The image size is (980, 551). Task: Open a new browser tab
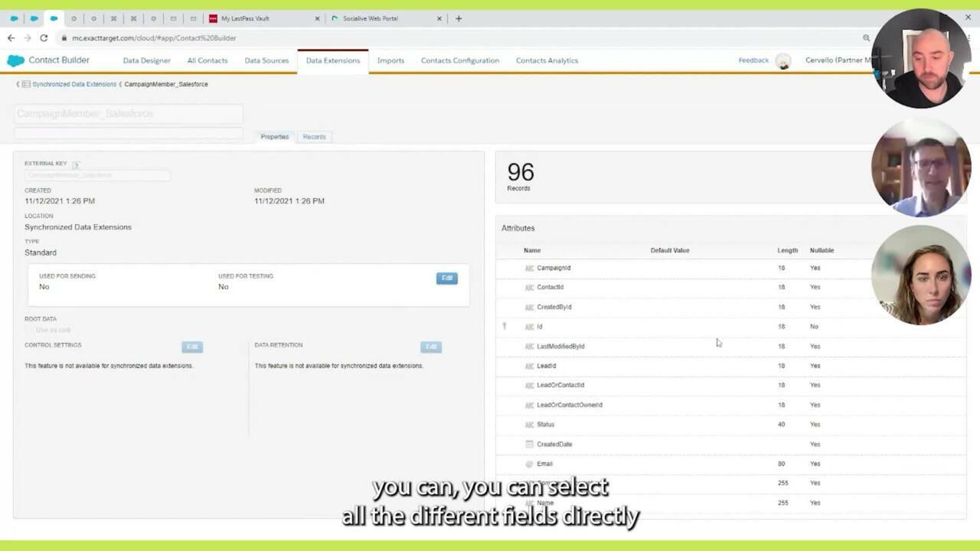pyautogui.click(x=459, y=18)
